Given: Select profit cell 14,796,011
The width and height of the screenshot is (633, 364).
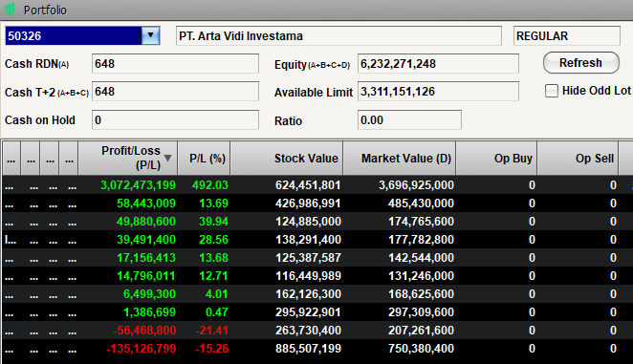Looking at the screenshot, I should click(x=146, y=276).
